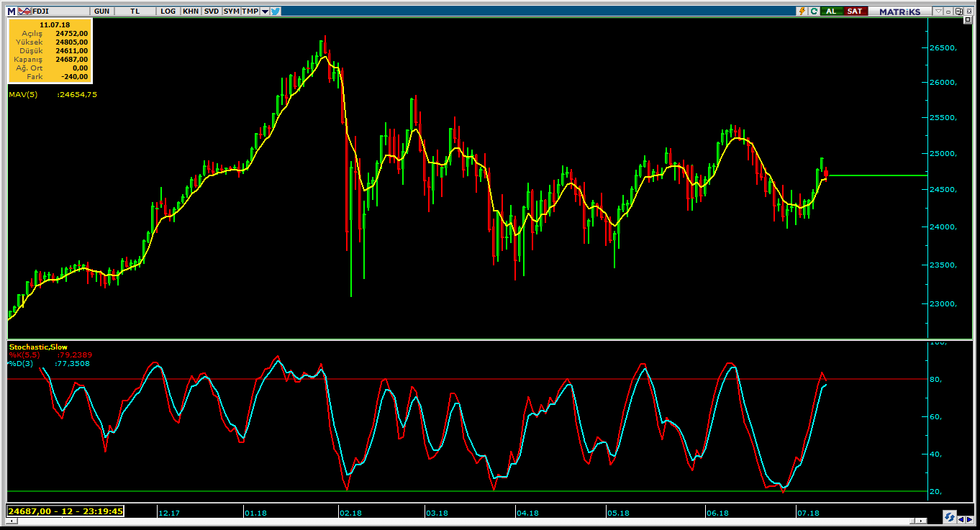980x530 pixels.
Task: Click the Twitter bird icon
Action: 276,11
